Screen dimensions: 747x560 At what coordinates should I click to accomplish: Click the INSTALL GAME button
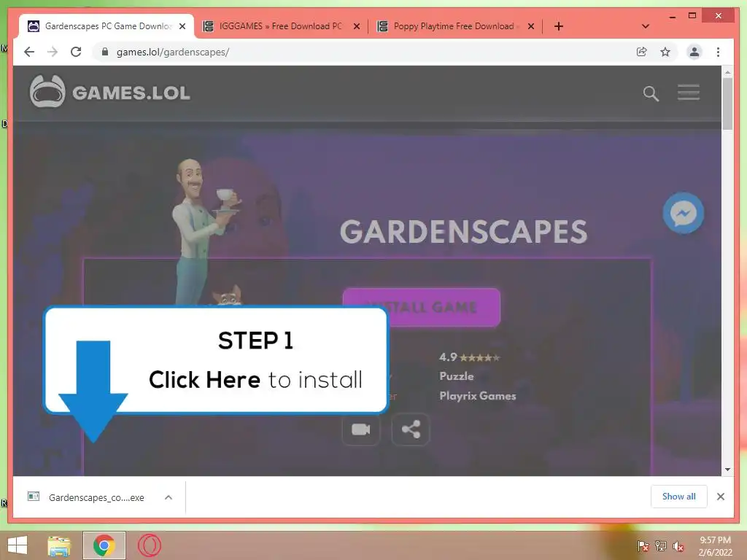(421, 307)
